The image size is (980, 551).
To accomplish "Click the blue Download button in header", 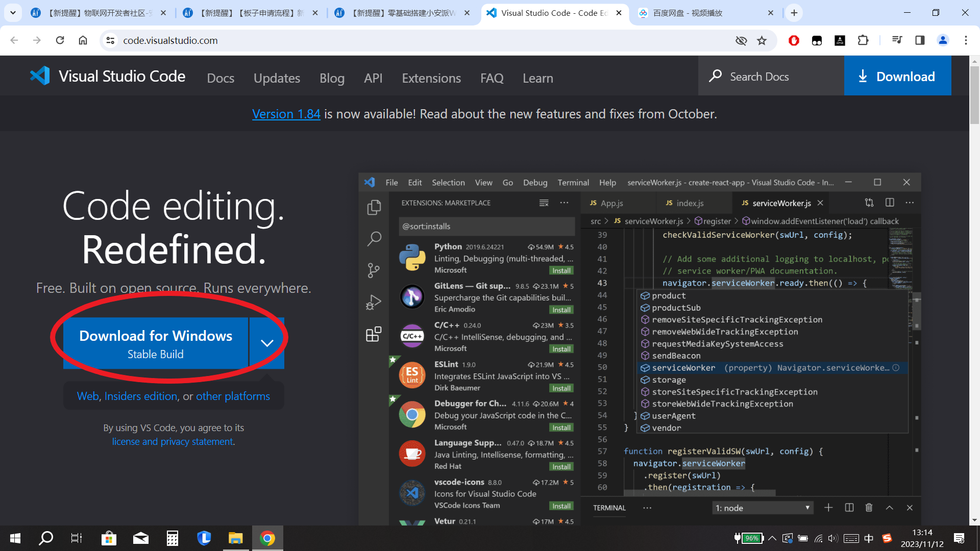I will point(897,76).
